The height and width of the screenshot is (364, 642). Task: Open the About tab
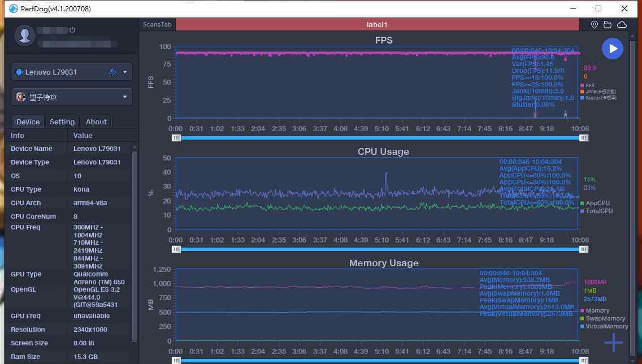pyautogui.click(x=96, y=122)
